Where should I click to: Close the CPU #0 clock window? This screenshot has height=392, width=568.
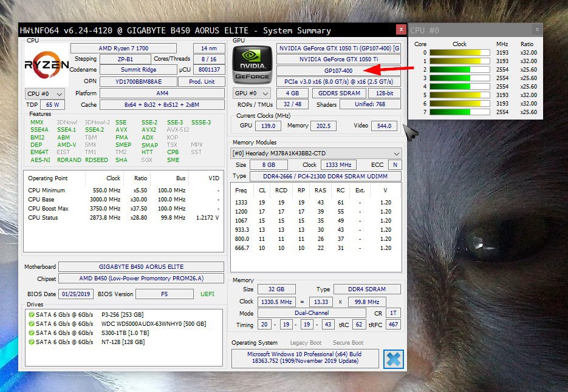click(537, 30)
